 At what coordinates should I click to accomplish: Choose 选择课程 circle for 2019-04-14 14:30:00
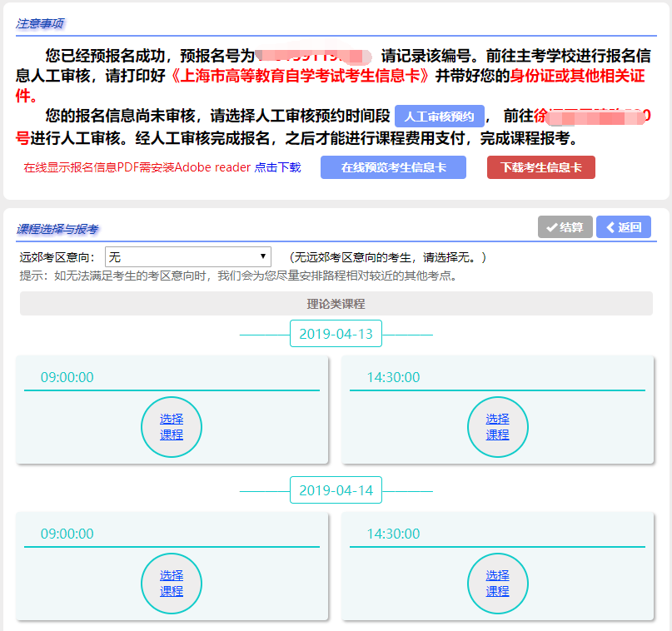coord(497,583)
